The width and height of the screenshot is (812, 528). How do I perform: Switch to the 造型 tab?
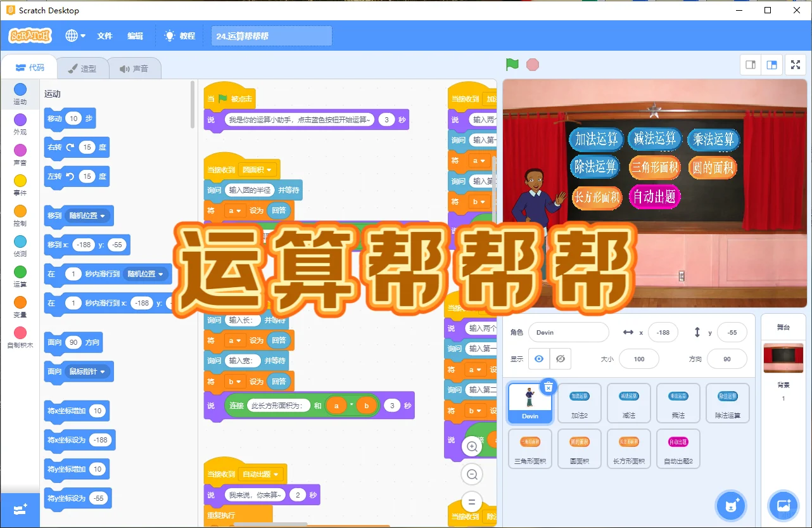83,67
